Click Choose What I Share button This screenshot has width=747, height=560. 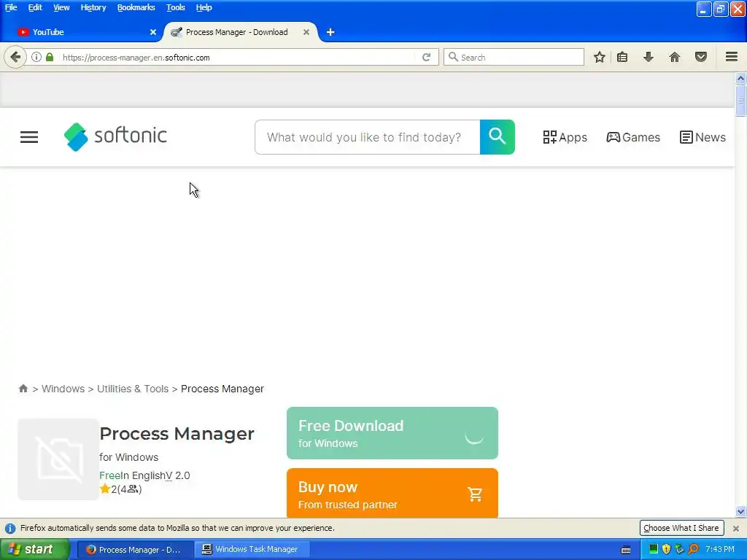pos(681,528)
